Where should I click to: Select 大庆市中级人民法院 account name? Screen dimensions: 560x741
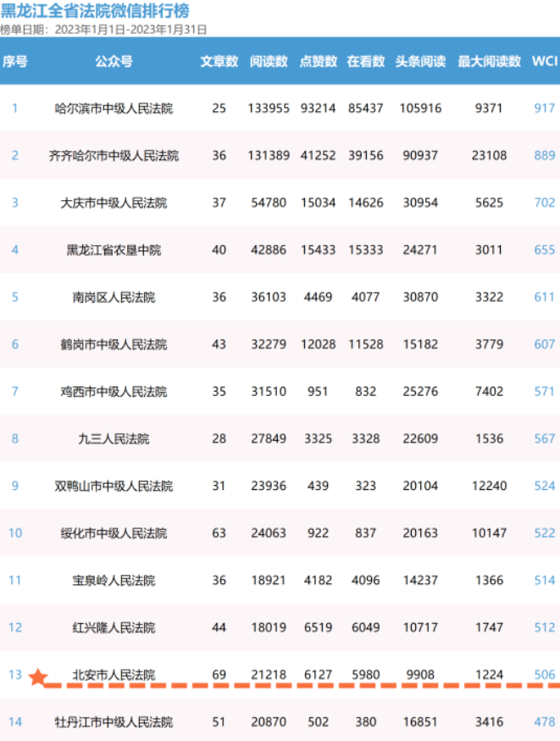pyautogui.click(x=114, y=203)
